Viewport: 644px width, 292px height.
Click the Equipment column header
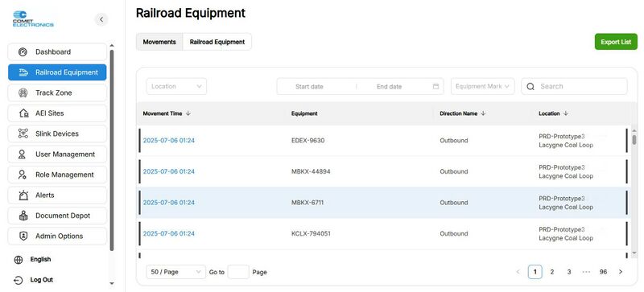304,113
